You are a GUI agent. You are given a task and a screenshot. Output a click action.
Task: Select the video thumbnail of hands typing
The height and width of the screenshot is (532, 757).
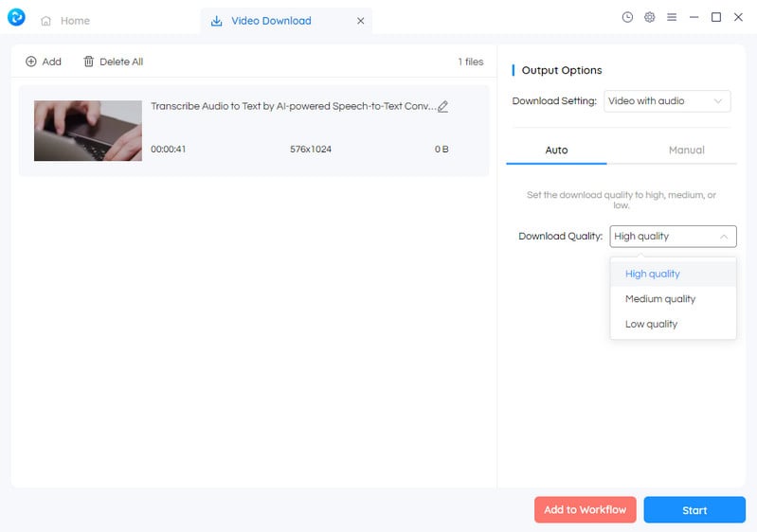click(x=88, y=131)
